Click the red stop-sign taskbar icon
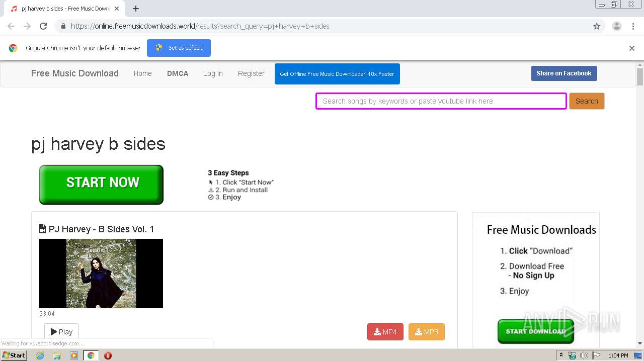The height and width of the screenshot is (362, 644). 108,355
